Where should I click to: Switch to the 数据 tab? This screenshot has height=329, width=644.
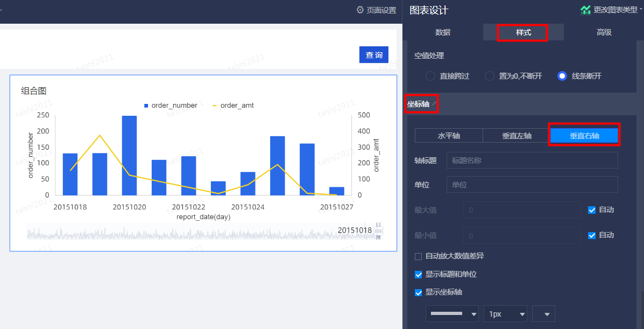[x=443, y=32]
